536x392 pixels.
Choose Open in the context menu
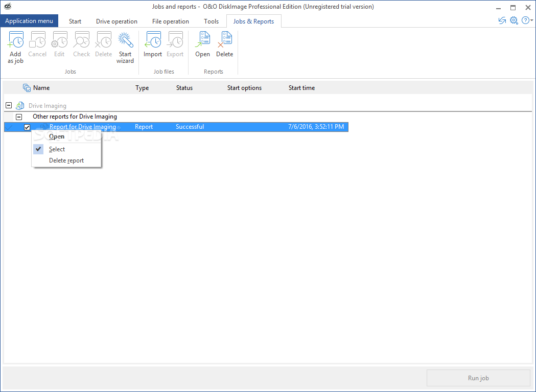66,136
